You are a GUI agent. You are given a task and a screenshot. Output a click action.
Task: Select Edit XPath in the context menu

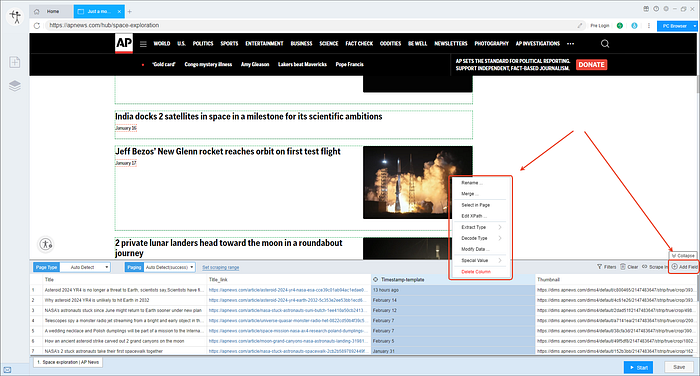pos(473,216)
